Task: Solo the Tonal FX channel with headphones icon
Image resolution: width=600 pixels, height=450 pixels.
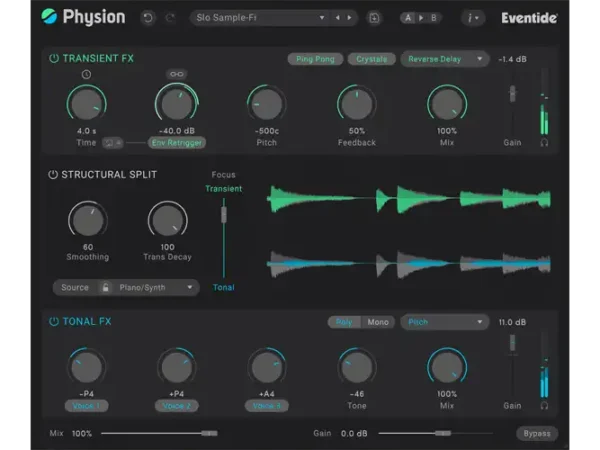Action: (x=544, y=406)
